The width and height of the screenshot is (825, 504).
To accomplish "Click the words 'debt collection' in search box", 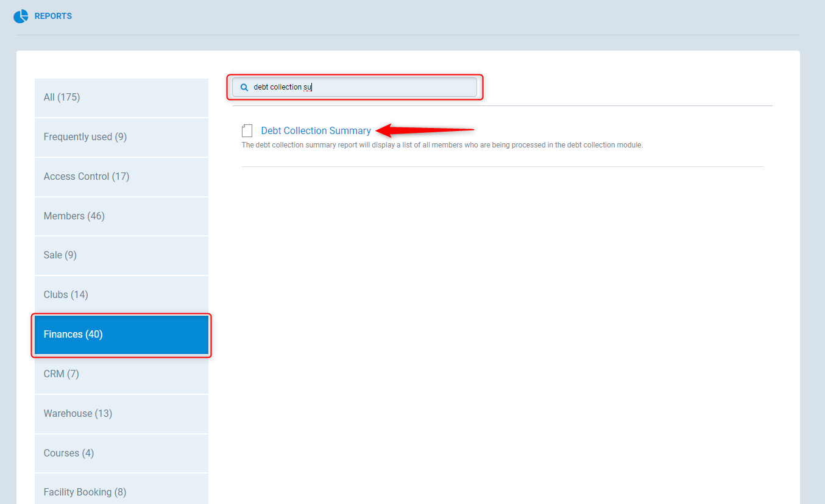I will [277, 87].
